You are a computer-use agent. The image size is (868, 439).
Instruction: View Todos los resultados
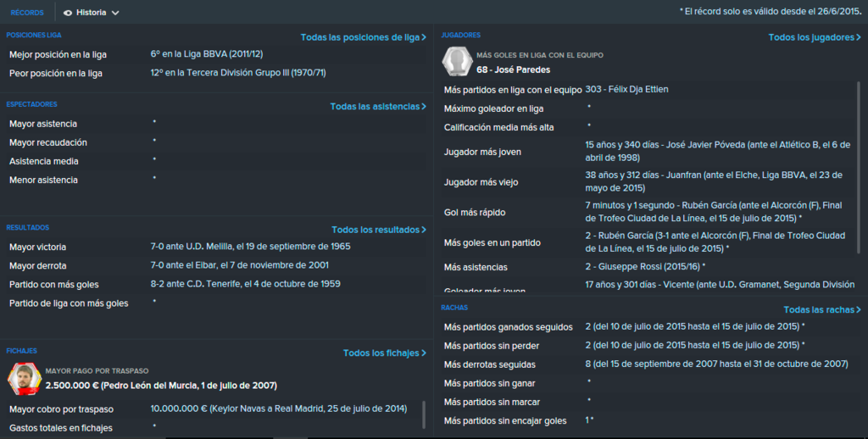pos(379,230)
